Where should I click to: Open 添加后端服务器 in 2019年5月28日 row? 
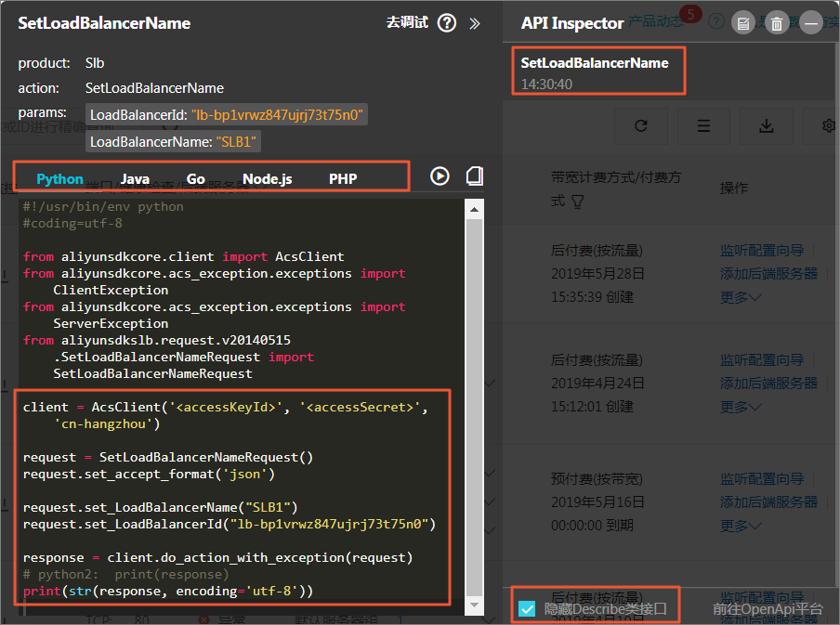click(768, 274)
